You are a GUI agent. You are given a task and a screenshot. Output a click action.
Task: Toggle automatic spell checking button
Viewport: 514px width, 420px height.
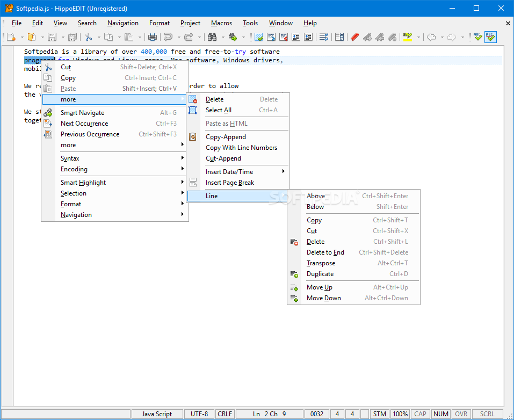[x=490, y=37]
